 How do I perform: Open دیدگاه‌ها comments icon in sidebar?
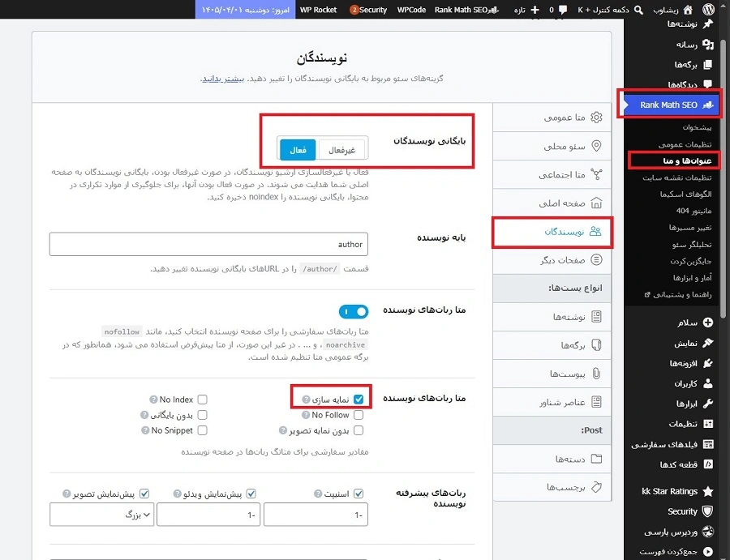[x=707, y=84]
